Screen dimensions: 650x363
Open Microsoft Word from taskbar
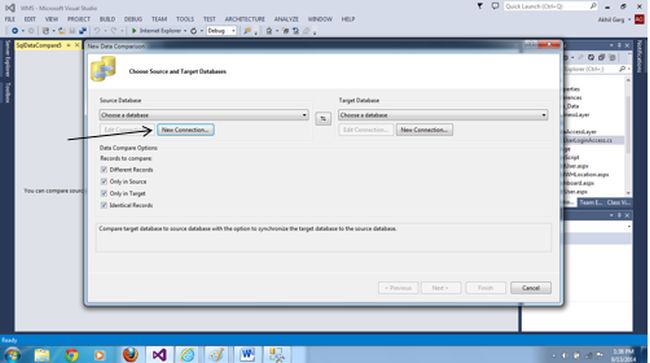pyautogui.click(x=247, y=355)
